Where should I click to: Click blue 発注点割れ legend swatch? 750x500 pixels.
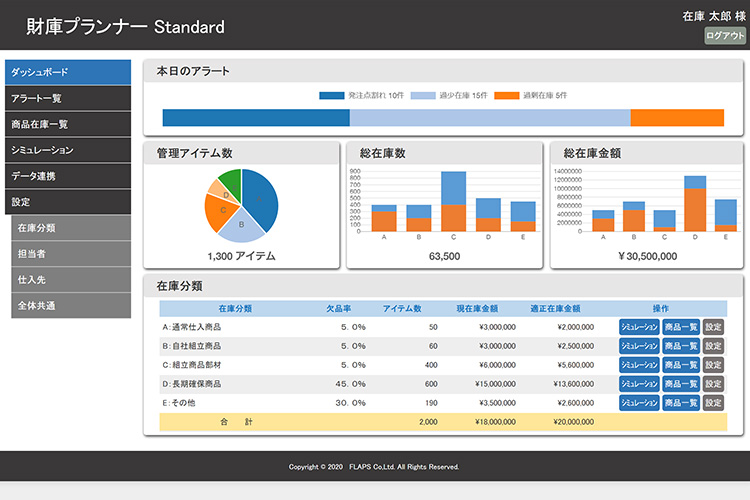[x=332, y=95]
